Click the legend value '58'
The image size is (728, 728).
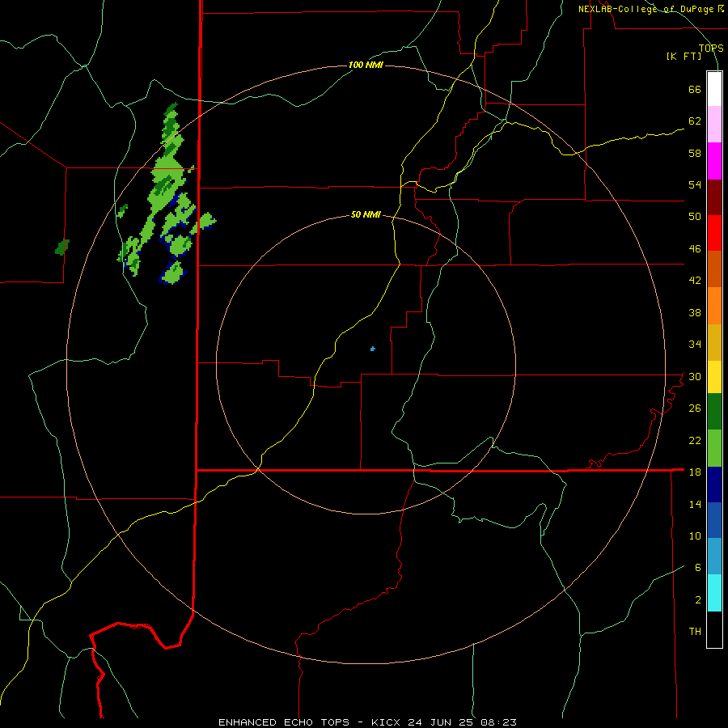pos(695,153)
